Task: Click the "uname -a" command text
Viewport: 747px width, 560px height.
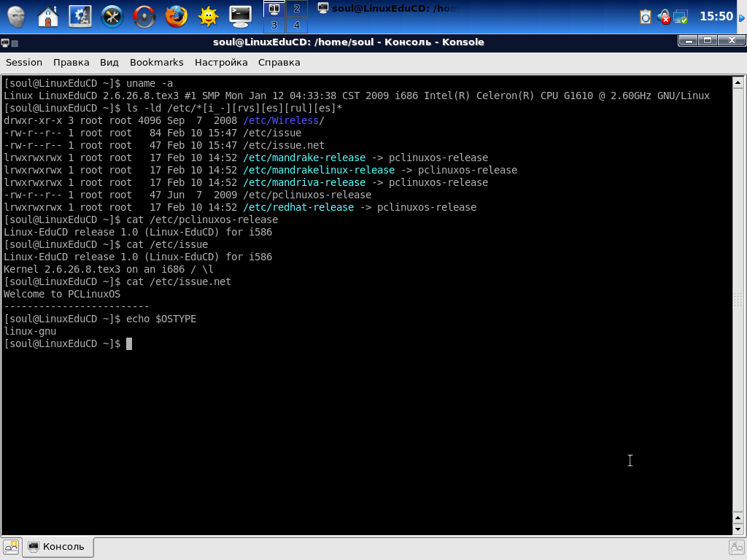Action: (150, 83)
